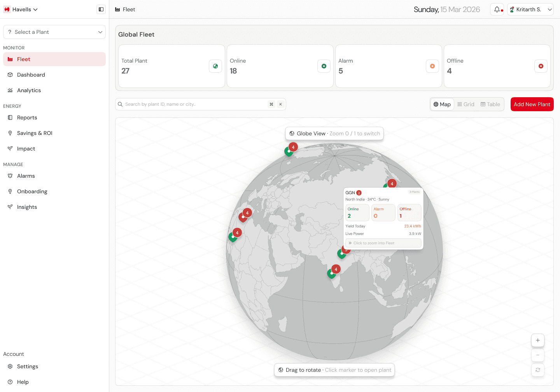Select the GGN popup Alarm count tile
560x392 pixels.
pos(383,213)
